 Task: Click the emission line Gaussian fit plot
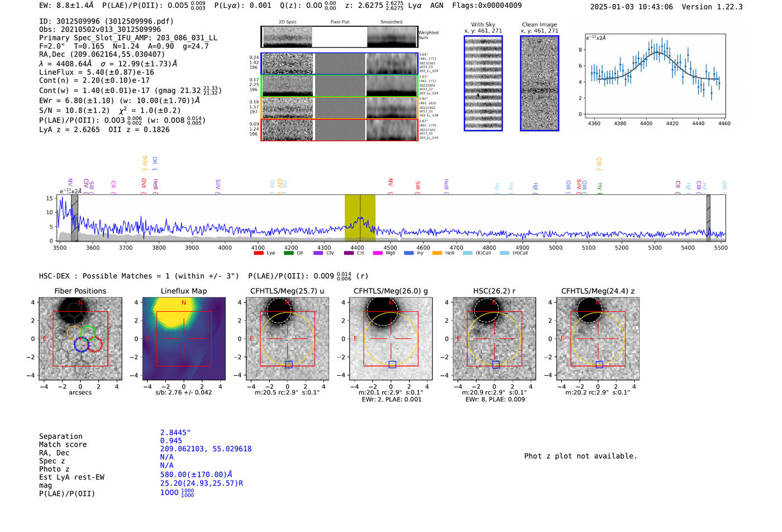[655, 76]
